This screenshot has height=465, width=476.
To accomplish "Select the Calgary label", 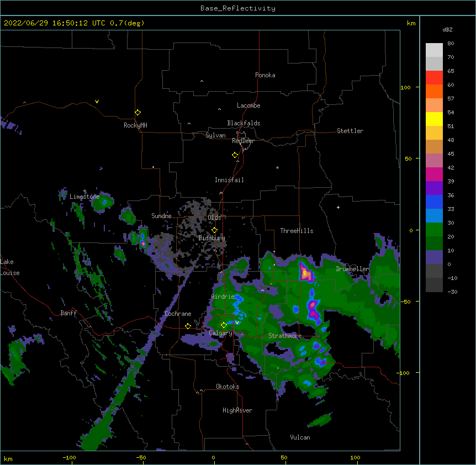I will point(221,333).
